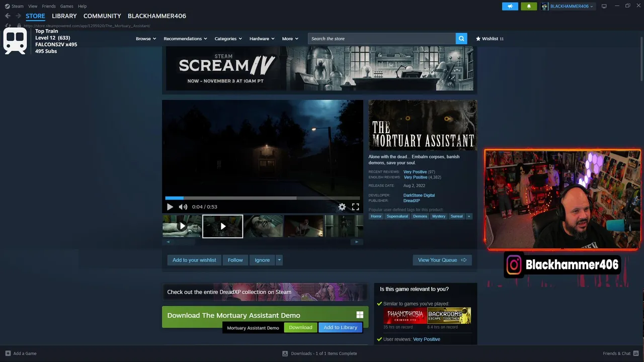Screen dimensions: 644x362
Task: Expand the Ignore options arrow
Action: [279, 260]
